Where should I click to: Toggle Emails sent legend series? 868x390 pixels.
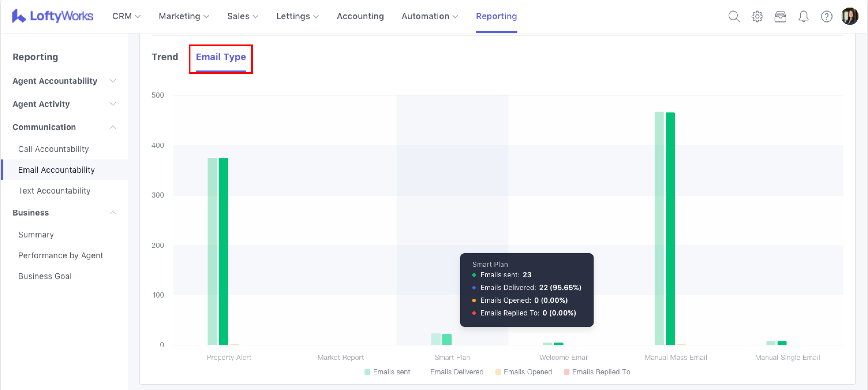click(387, 372)
